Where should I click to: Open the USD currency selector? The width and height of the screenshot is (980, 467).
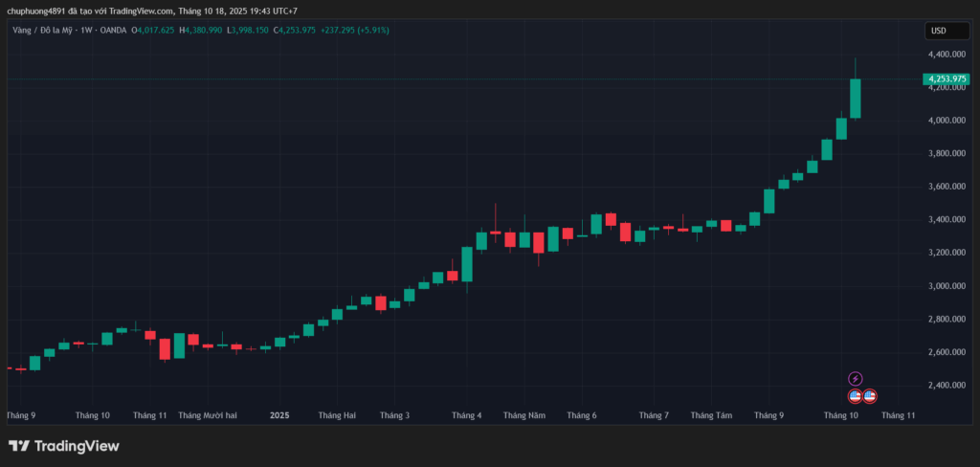pyautogui.click(x=938, y=31)
